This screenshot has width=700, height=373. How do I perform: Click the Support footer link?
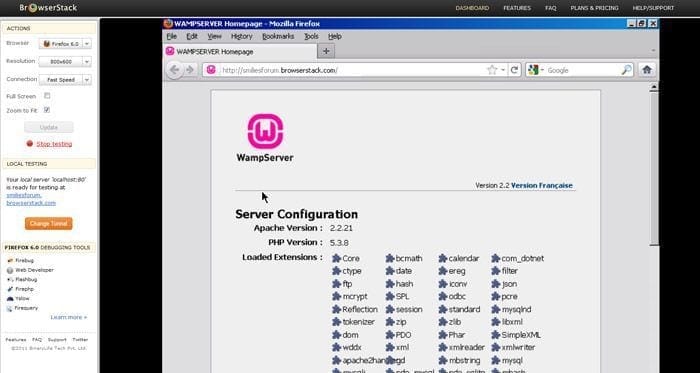pyautogui.click(x=57, y=340)
